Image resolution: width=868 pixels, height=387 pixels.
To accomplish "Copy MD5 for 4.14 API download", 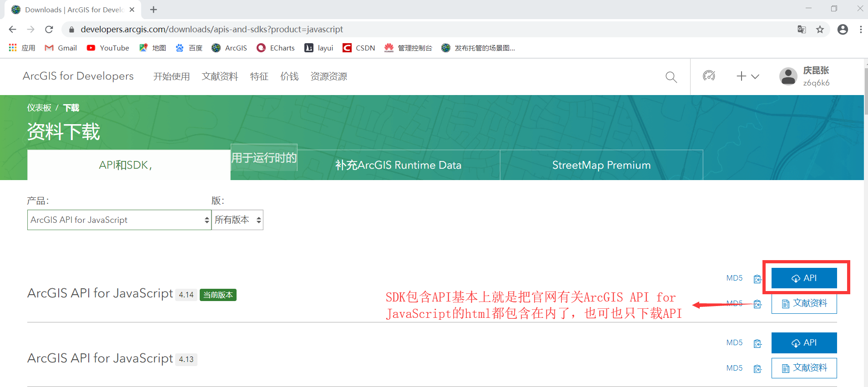I will (x=757, y=279).
